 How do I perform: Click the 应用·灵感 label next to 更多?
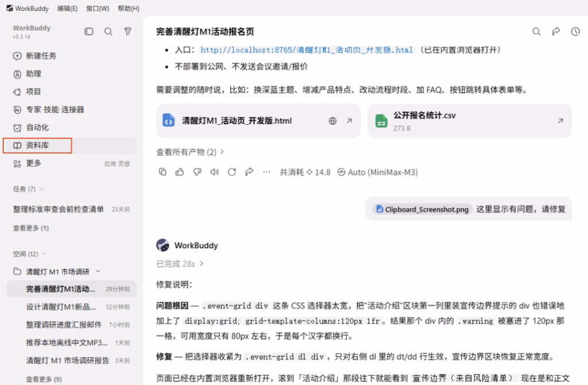coord(117,164)
